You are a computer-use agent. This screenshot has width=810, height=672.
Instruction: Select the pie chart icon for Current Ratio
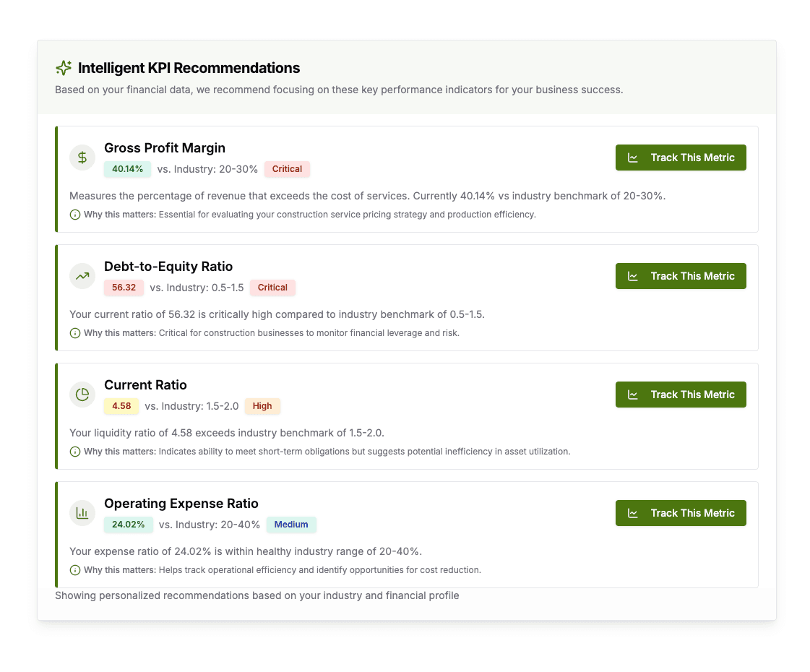click(82, 394)
